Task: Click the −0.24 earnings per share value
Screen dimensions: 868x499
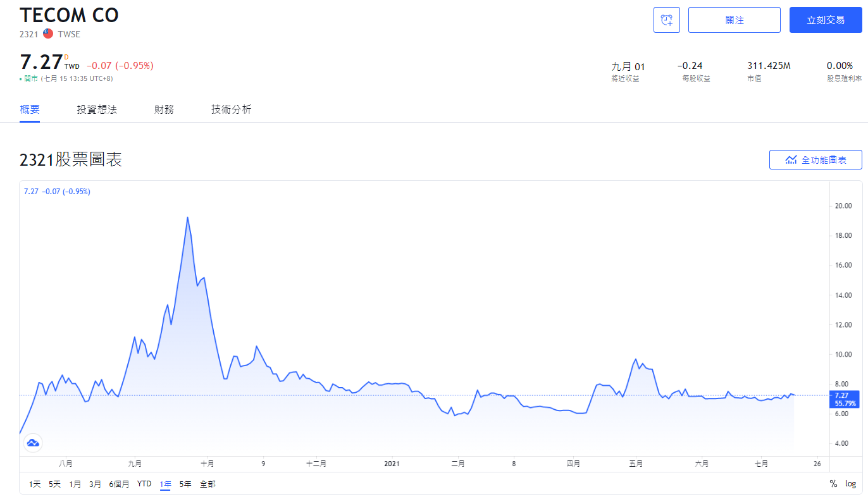Action: pos(690,66)
